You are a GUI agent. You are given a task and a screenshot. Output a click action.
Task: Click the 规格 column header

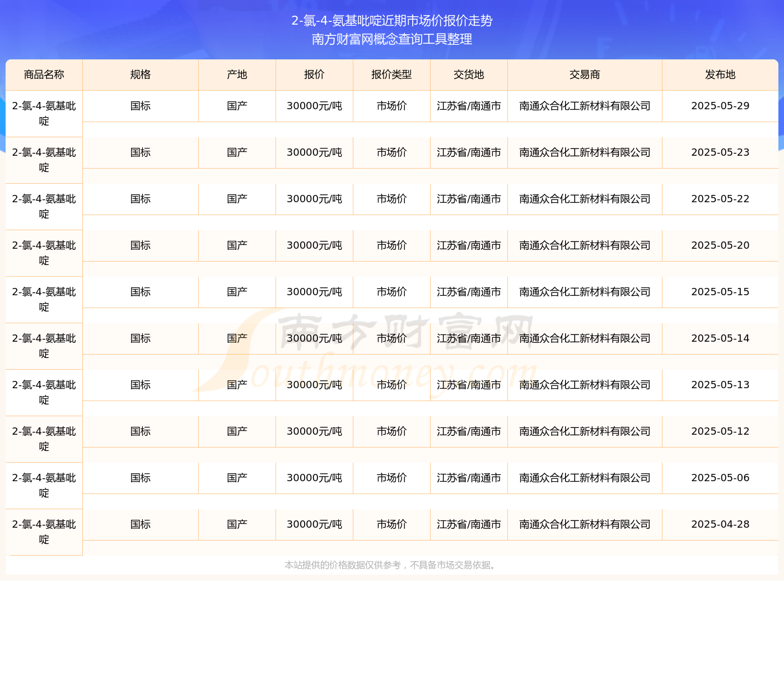click(141, 75)
